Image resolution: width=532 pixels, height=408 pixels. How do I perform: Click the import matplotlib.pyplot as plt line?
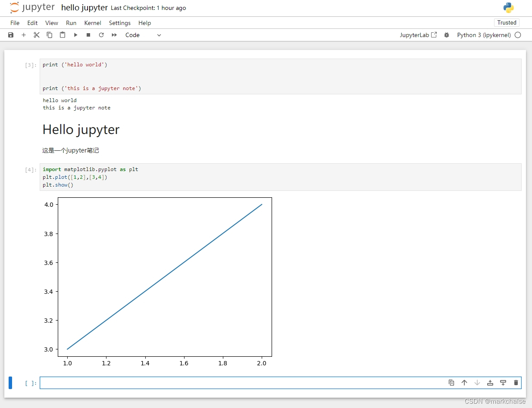pyautogui.click(x=91, y=169)
